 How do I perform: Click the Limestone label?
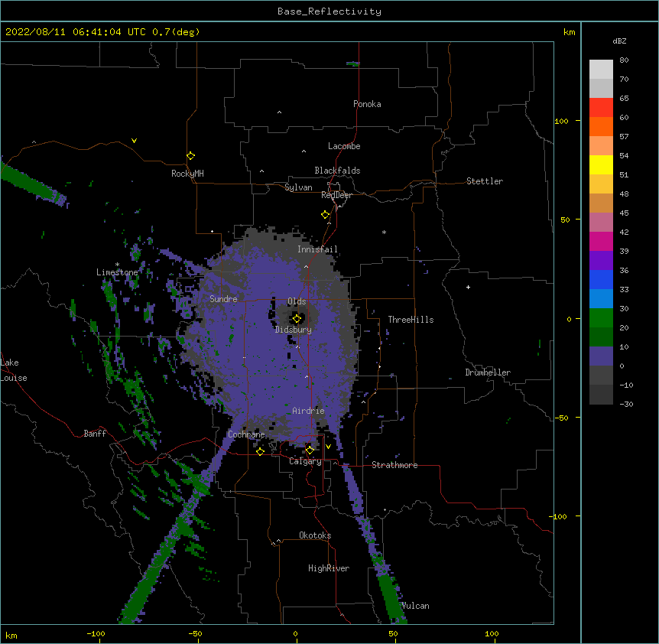click(117, 272)
